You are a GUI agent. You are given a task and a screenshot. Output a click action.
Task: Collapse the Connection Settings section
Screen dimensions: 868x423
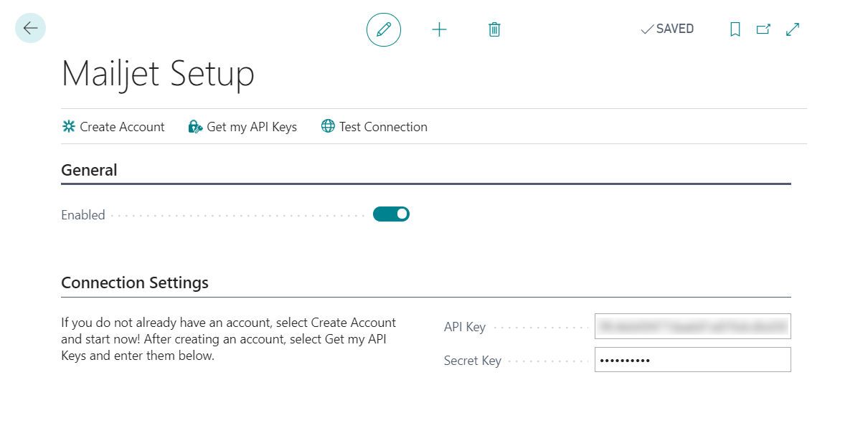coord(135,282)
